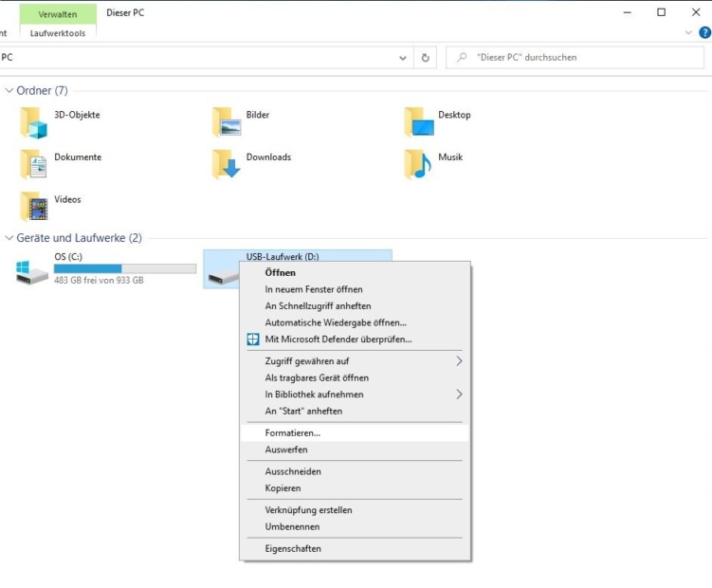Select In Bibliothek aufnehmen entry

[355, 395]
